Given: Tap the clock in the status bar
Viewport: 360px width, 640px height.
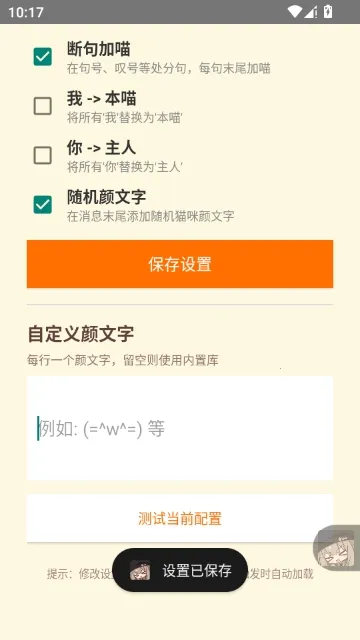Looking at the screenshot, I should (26, 12).
